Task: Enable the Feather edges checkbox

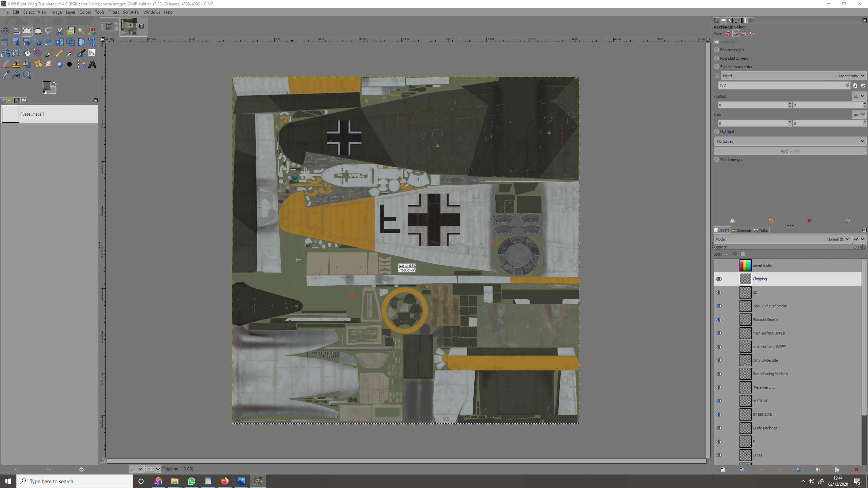Action: click(717, 50)
